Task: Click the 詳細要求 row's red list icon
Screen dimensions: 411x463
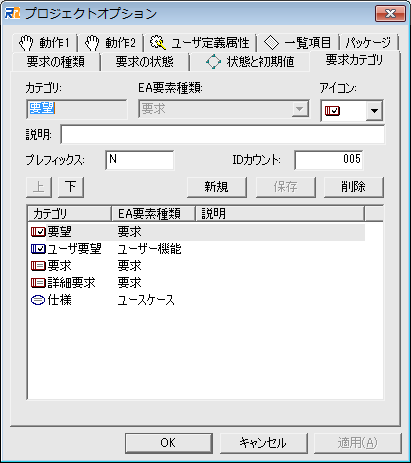Action: [38, 283]
